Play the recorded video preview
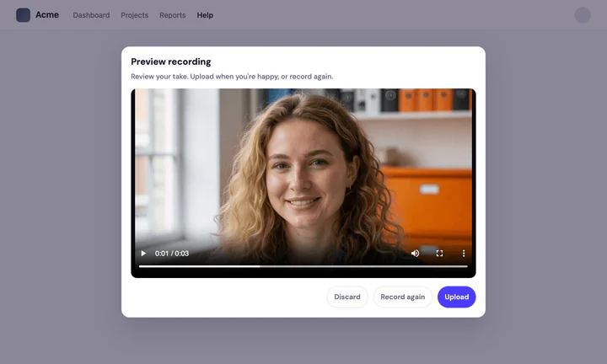The image size is (607, 364). point(143,254)
